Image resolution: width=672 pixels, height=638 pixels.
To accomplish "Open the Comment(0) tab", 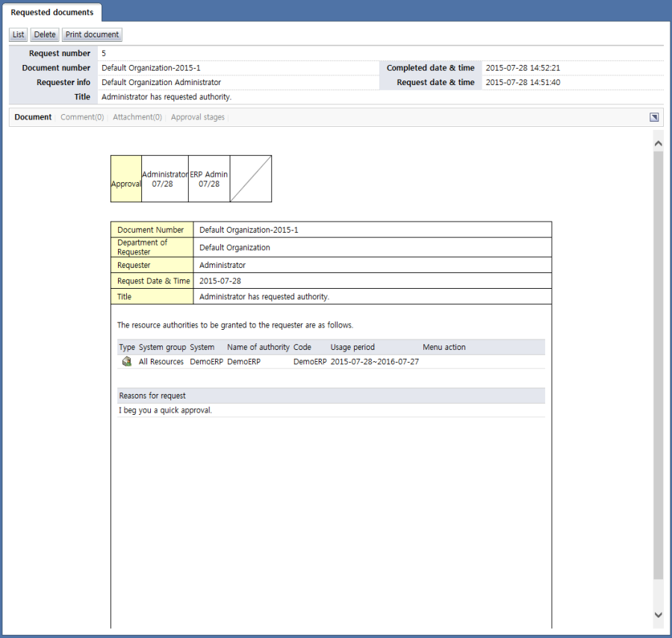I will pyautogui.click(x=82, y=117).
